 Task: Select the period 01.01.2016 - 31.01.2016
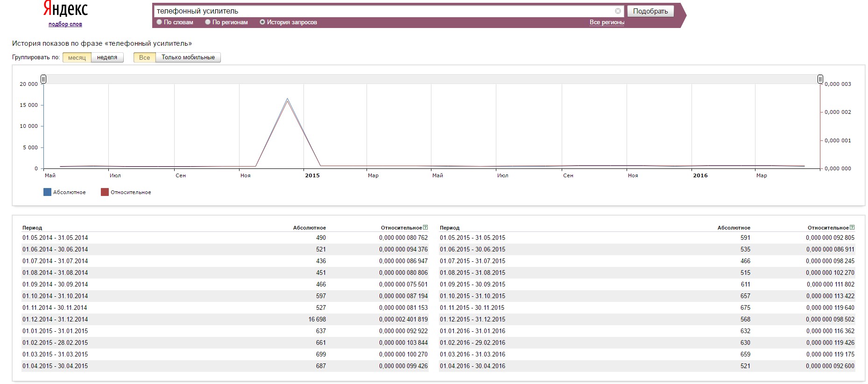tap(473, 331)
